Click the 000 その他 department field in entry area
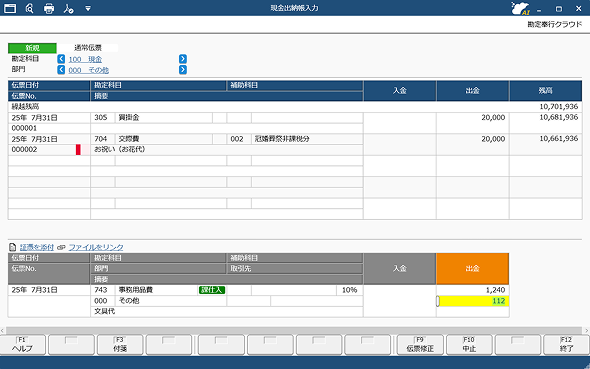The image size is (590, 369). pyautogui.click(x=158, y=301)
